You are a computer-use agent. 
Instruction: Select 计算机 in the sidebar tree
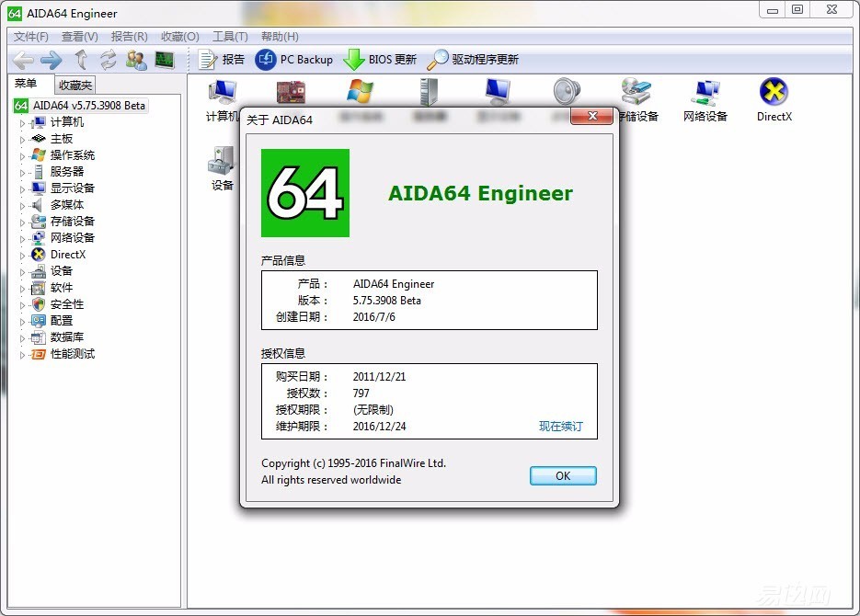67,122
